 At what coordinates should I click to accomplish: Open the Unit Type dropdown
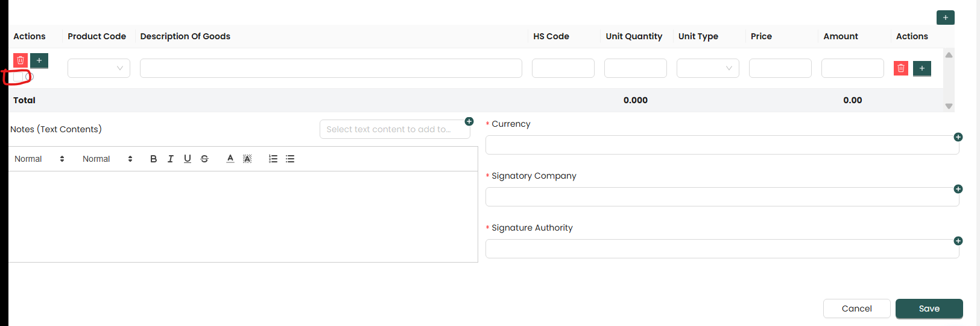click(x=708, y=68)
